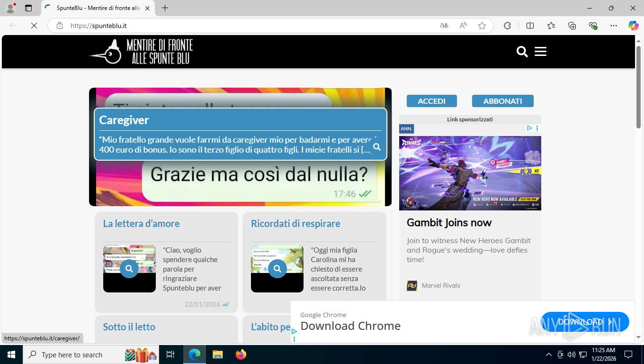Open La lettera d'amore post
The width and height of the screenshot is (644, 364).
[142, 223]
